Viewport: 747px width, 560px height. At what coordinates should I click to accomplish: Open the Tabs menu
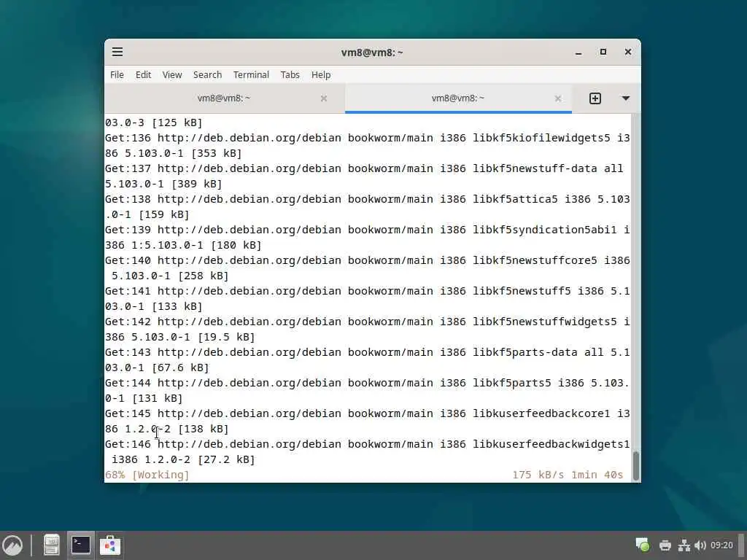click(x=290, y=75)
